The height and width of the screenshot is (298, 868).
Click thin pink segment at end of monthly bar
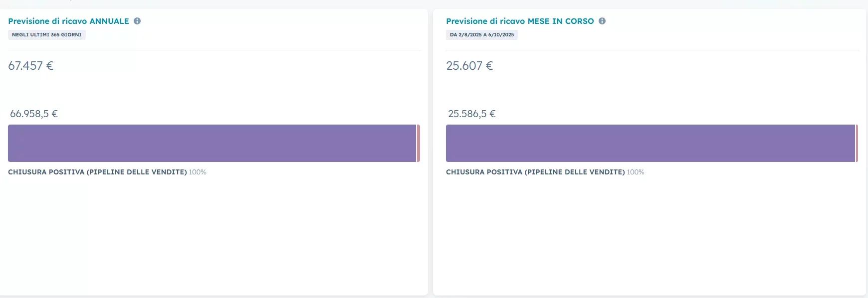click(857, 143)
